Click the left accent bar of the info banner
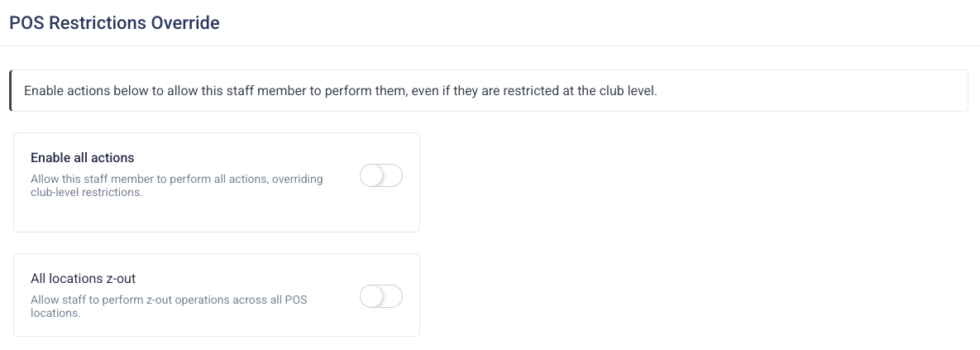This screenshot has width=980, height=350. pos(10,91)
